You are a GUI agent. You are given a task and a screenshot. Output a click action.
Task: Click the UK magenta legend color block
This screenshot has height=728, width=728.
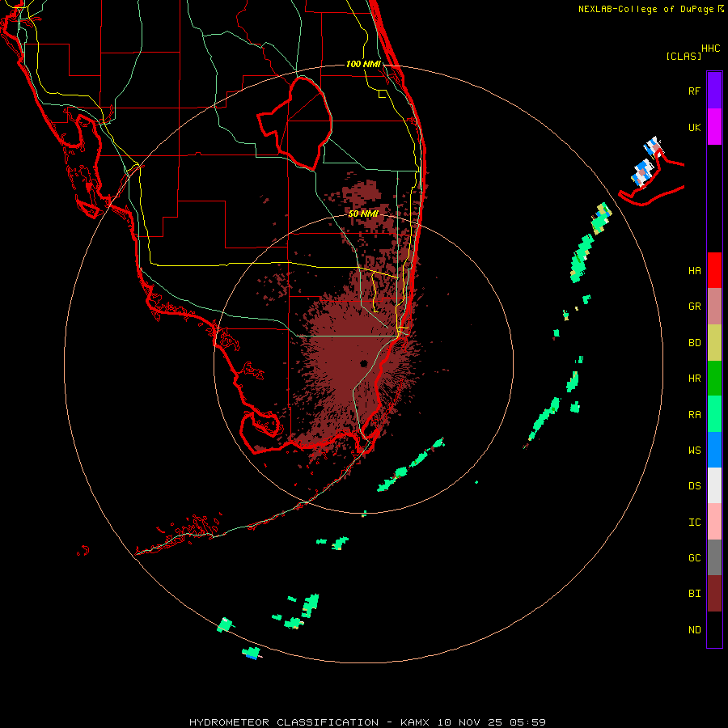714,126
